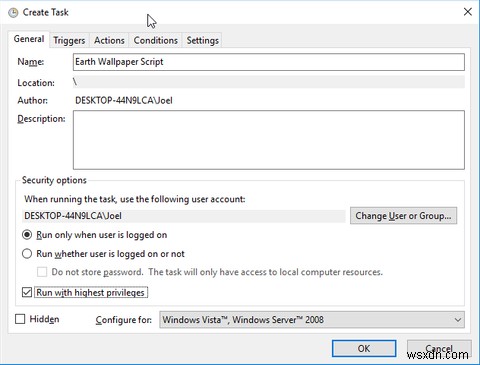Click the Location field value
Screen dimensions: 480x365
(269, 82)
